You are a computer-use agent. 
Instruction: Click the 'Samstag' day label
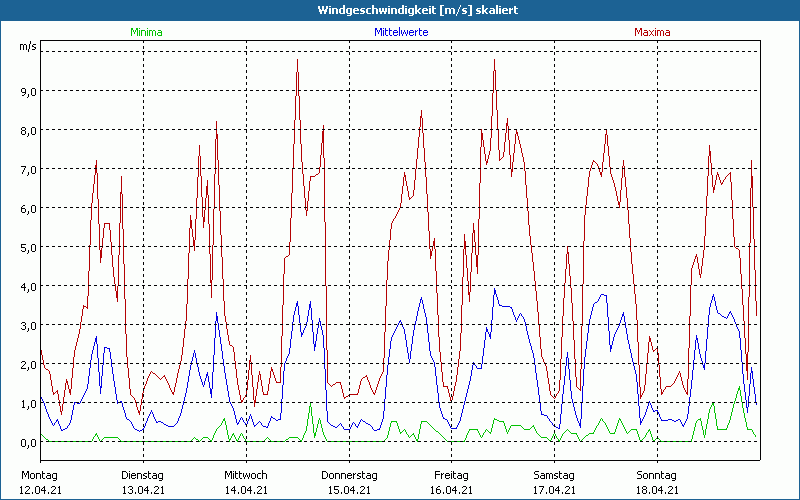554,476
